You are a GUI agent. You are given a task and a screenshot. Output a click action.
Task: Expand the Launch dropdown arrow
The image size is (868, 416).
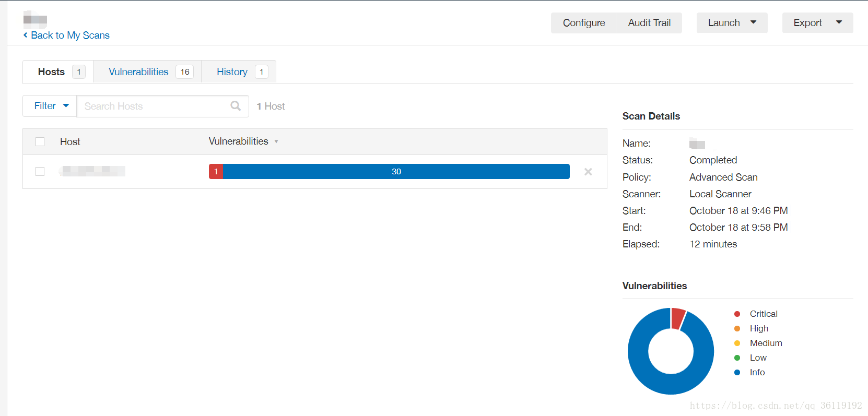point(753,22)
